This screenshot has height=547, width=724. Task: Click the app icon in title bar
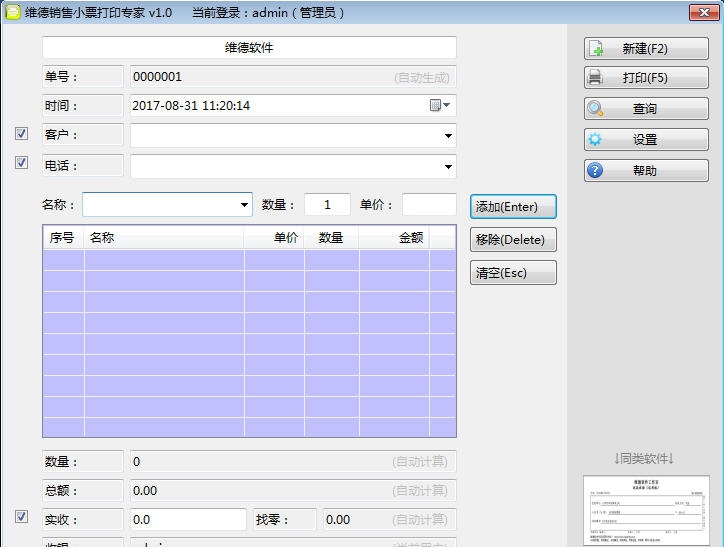[x=12, y=12]
